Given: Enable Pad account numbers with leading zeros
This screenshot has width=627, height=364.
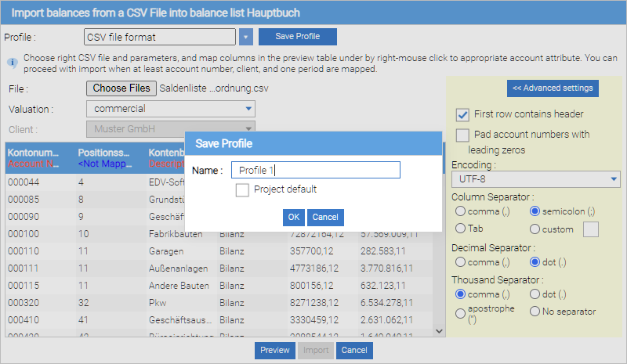Looking at the screenshot, I should [462, 135].
